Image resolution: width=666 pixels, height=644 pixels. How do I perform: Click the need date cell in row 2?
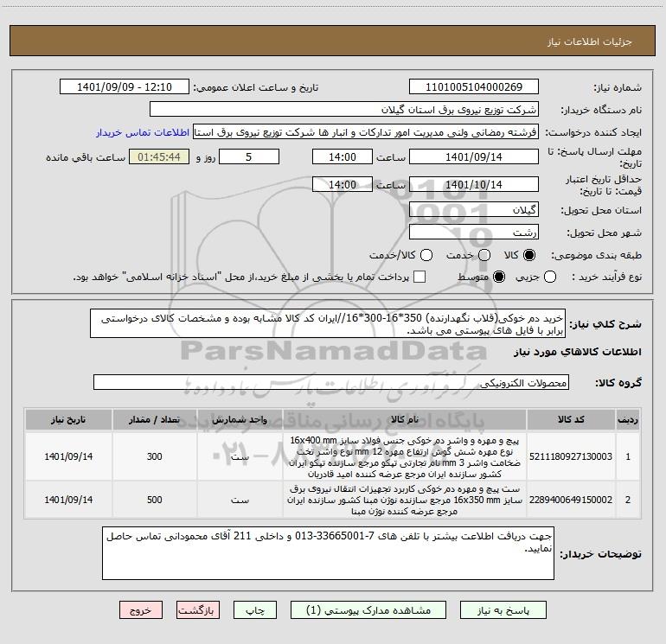pos(68,500)
